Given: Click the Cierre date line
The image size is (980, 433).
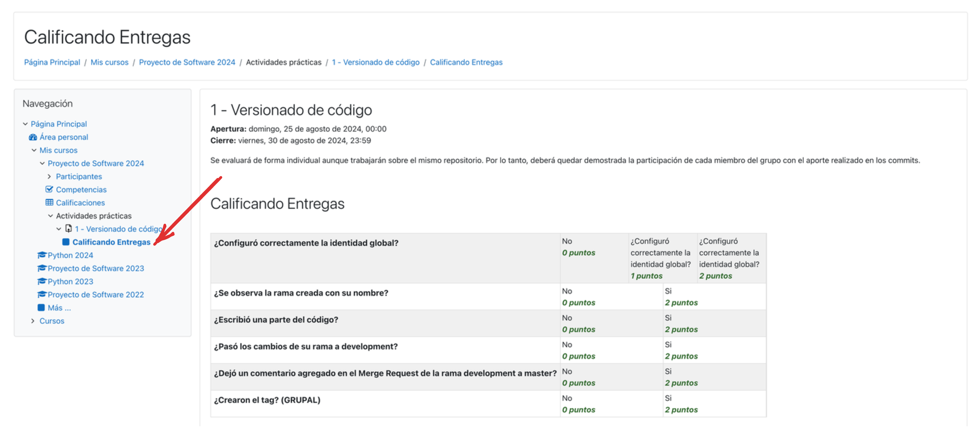Looking at the screenshot, I should [x=291, y=141].
